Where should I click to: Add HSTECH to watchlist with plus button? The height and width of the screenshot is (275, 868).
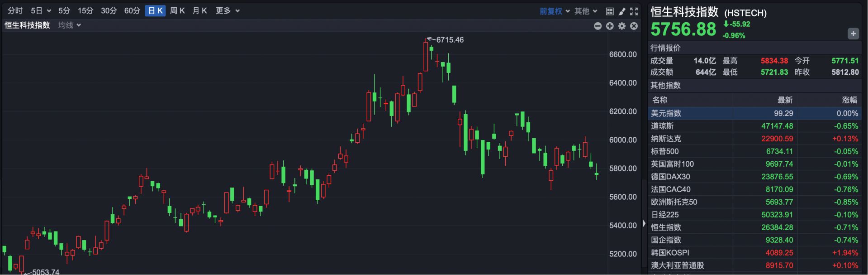click(x=853, y=34)
